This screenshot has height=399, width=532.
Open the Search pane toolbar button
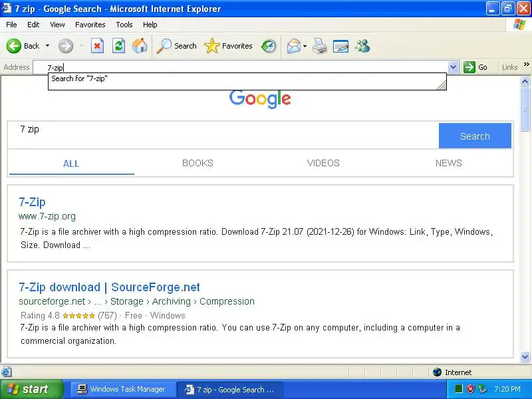coord(176,46)
